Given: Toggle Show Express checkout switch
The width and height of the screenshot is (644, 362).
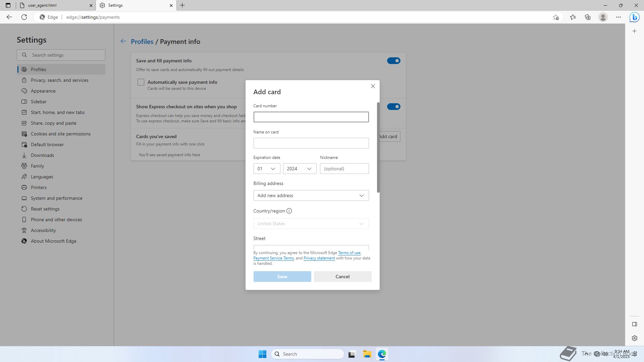Looking at the screenshot, I should [393, 107].
